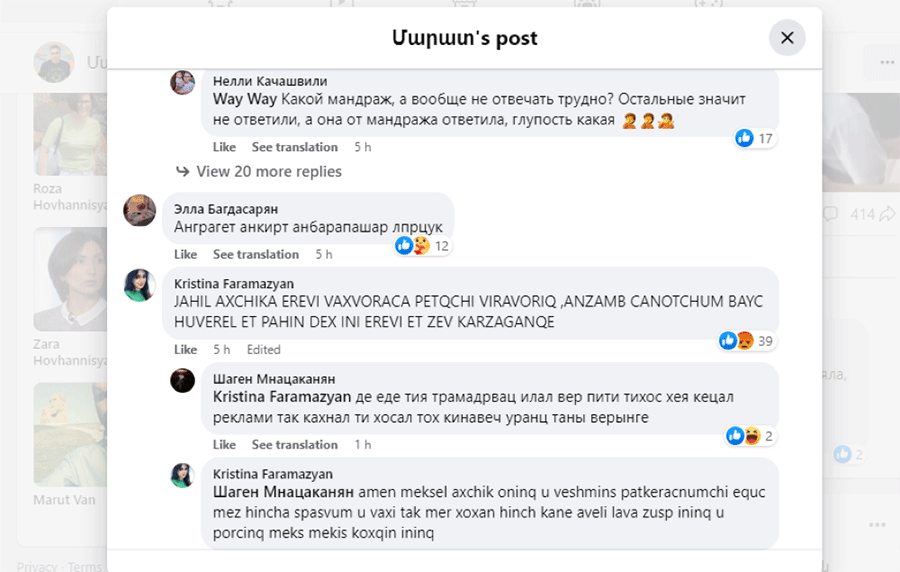See translation of Элла Багдасарян's comment
The image size is (900, 572).
pyautogui.click(x=256, y=254)
